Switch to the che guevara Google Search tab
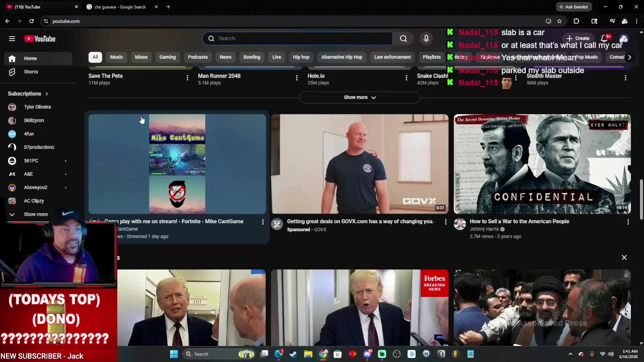Viewport: 644px width, 362px height. (x=121, y=7)
